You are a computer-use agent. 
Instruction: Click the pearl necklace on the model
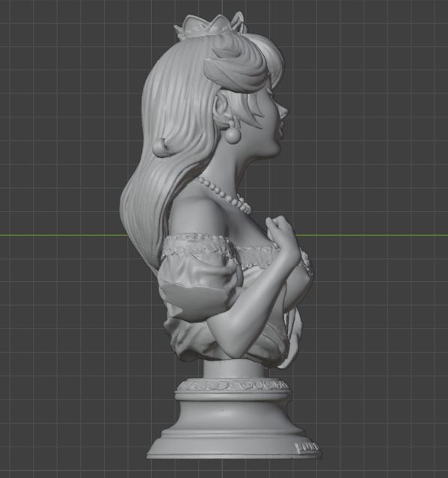pyautogui.click(x=224, y=194)
